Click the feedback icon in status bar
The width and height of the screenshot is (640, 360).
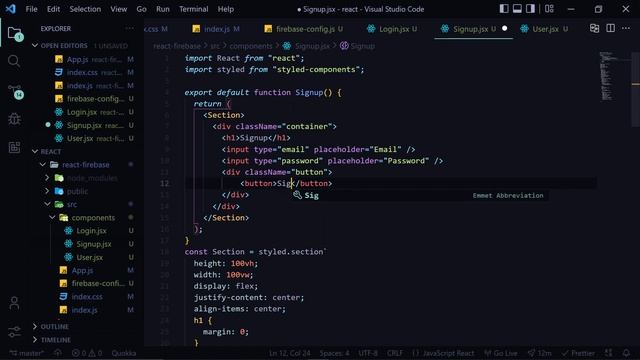coord(609,353)
